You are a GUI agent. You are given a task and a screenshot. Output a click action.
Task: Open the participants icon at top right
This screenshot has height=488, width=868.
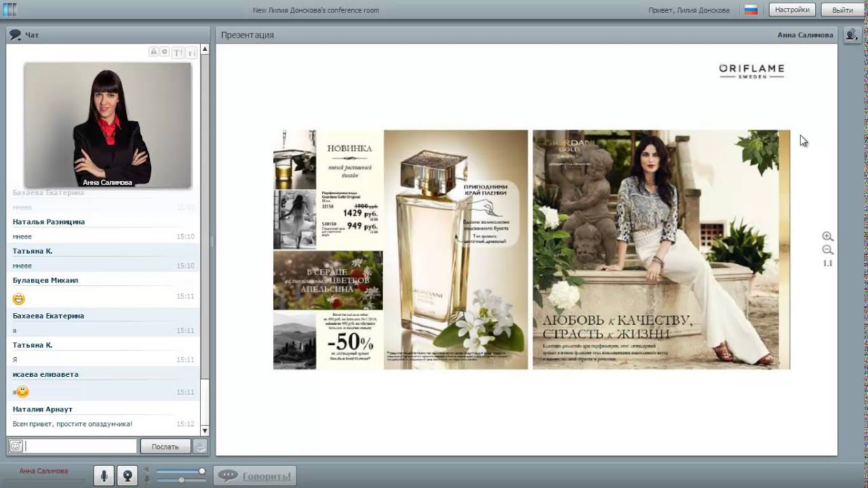pos(852,35)
